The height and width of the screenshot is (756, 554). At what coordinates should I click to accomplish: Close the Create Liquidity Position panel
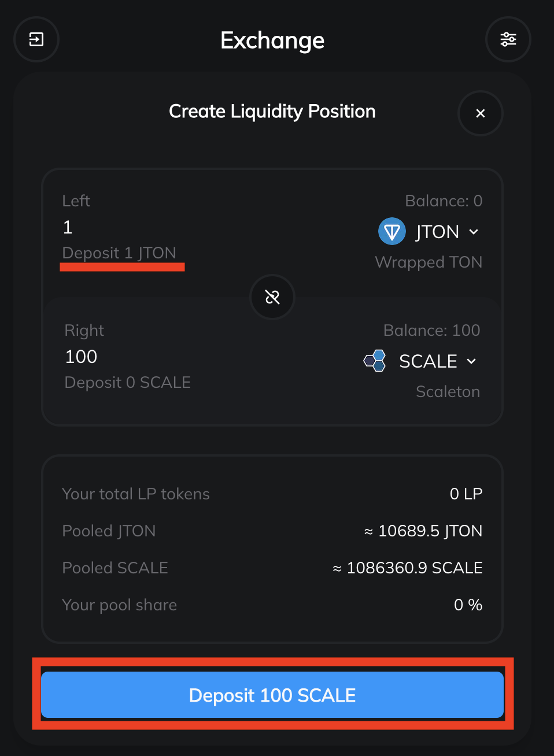coord(480,113)
